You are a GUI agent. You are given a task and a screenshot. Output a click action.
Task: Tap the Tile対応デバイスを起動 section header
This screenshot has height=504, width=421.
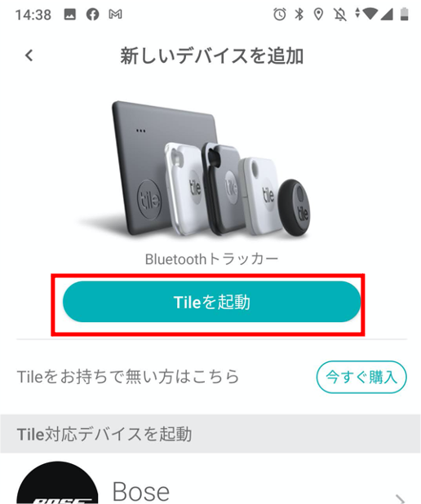[x=104, y=434]
